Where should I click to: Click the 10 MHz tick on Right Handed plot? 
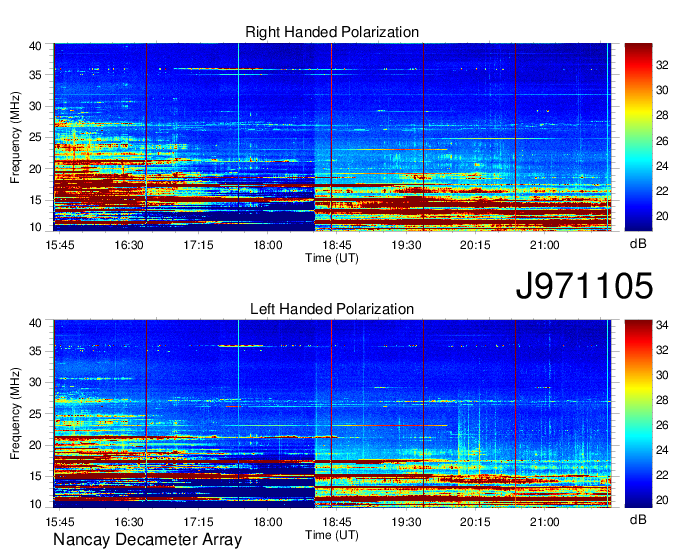pos(35,227)
